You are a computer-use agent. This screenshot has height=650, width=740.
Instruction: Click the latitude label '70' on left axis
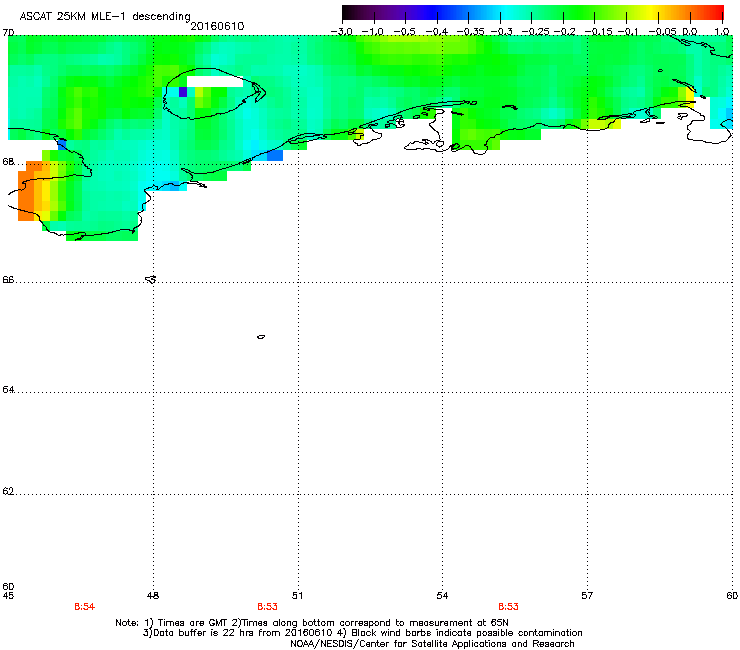point(8,33)
